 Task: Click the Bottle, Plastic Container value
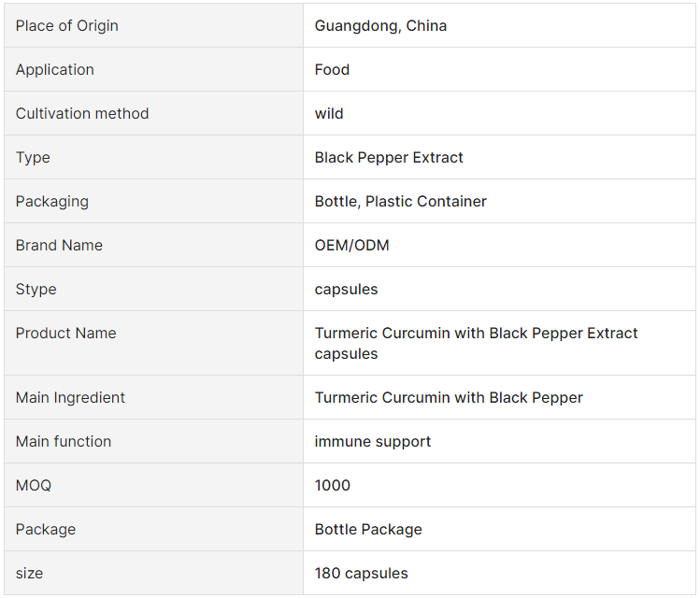coord(400,201)
